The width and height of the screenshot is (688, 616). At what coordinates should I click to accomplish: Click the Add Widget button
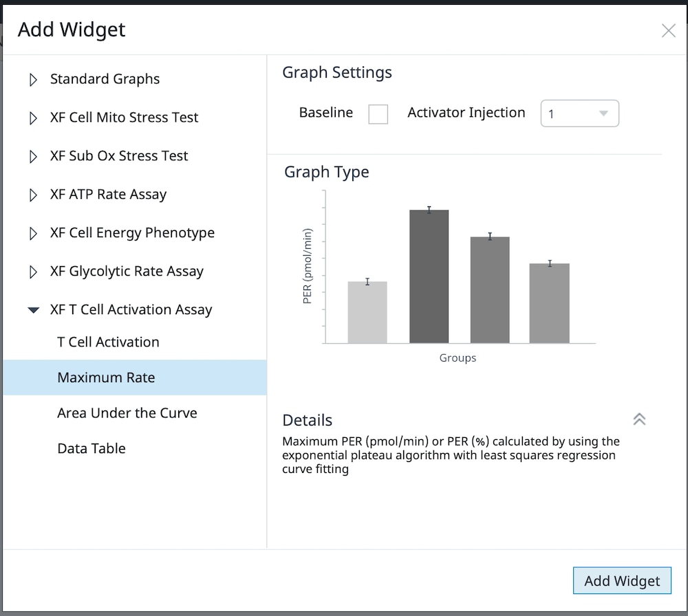tap(621, 581)
